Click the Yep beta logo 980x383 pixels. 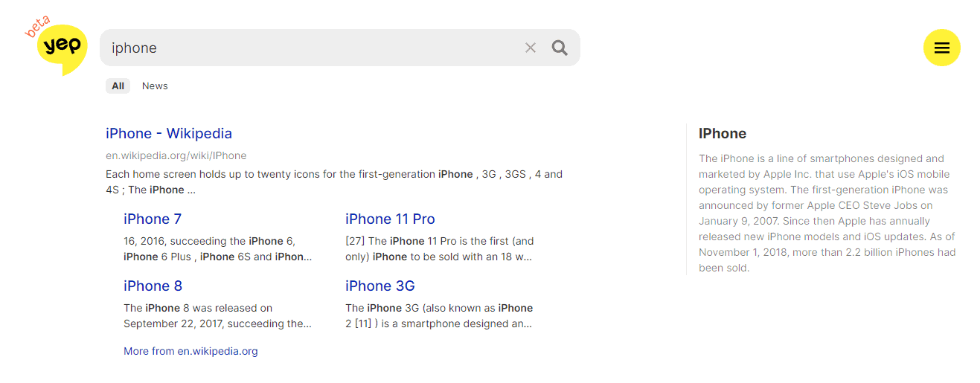pyautogui.click(x=58, y=46)
